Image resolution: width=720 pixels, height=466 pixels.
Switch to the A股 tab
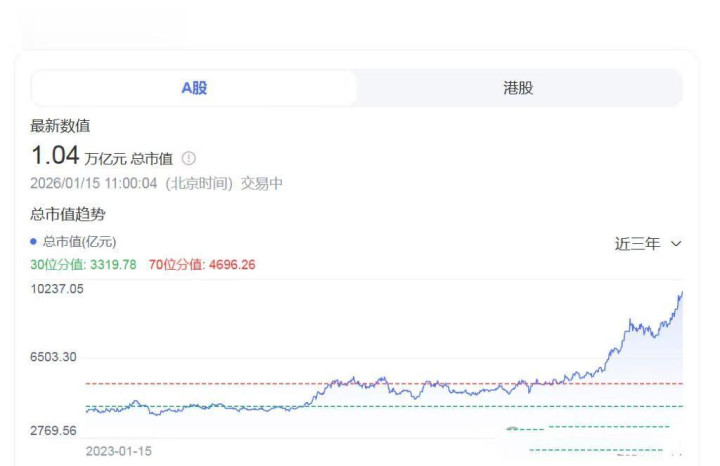click(x=194, y=88)
